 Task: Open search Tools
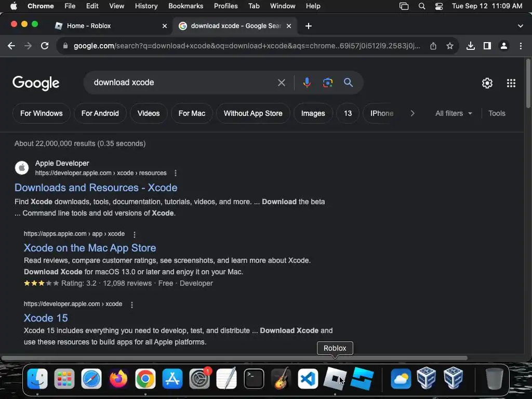pos(497,113)
